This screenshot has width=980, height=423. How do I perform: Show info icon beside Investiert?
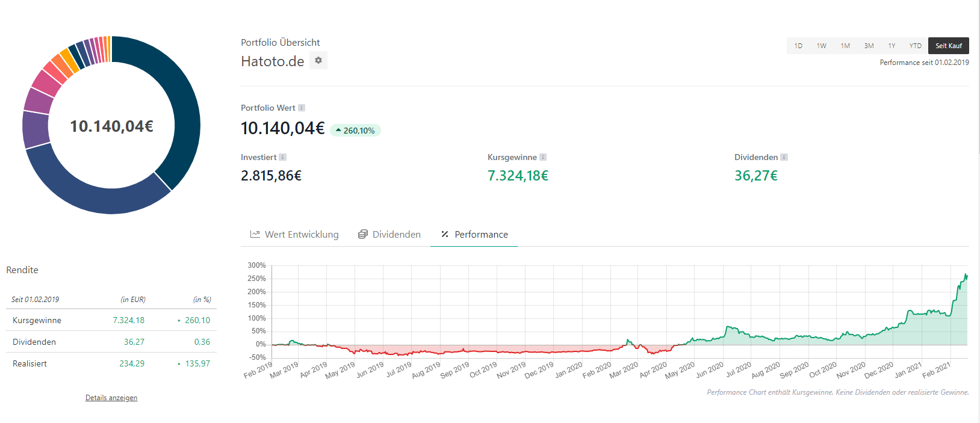point(283,157)
